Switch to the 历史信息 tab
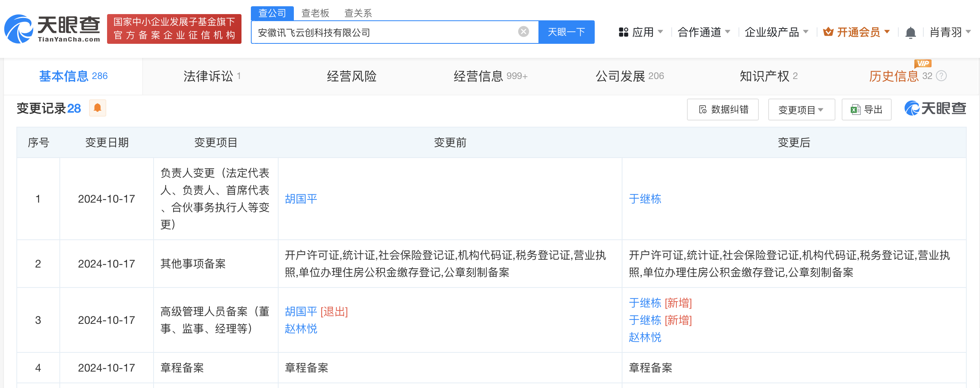The height and width of the screenshot is (388, 980). tap(900, 76)
